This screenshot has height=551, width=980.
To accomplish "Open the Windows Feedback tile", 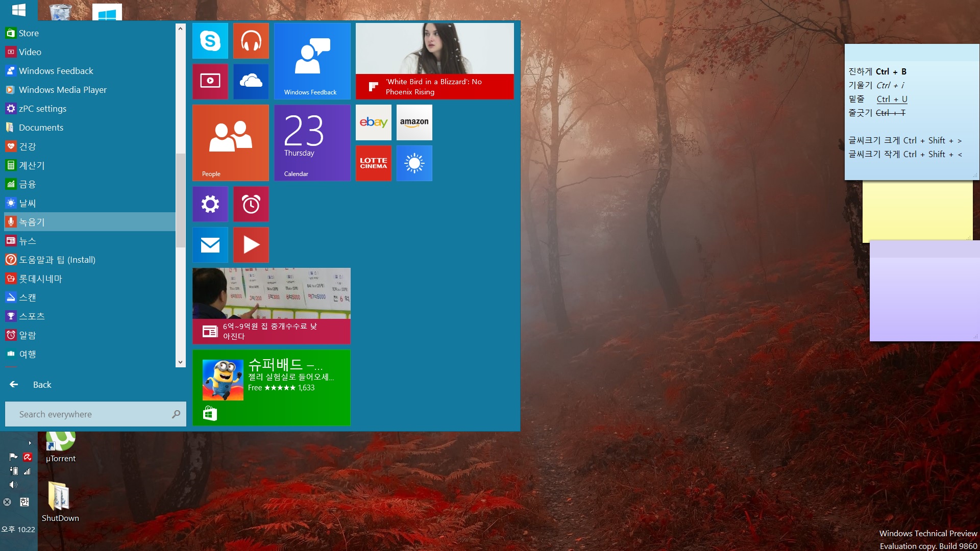I will [x=312, y=61].
